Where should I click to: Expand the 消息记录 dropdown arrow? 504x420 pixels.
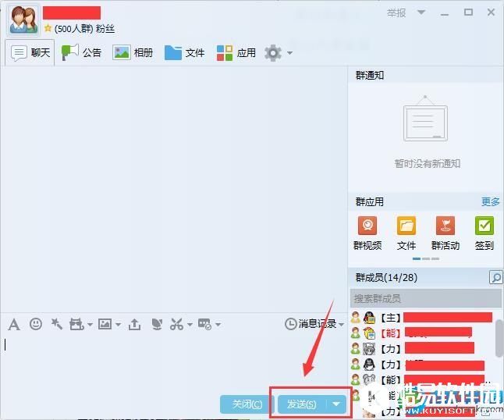coord(341,325)
